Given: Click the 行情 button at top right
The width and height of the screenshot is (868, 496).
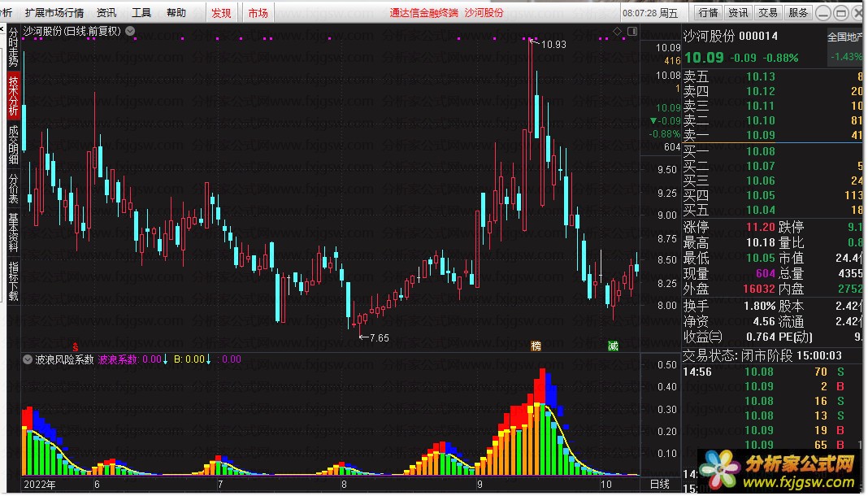Looking at the screenshot, I should coord(708,12).
